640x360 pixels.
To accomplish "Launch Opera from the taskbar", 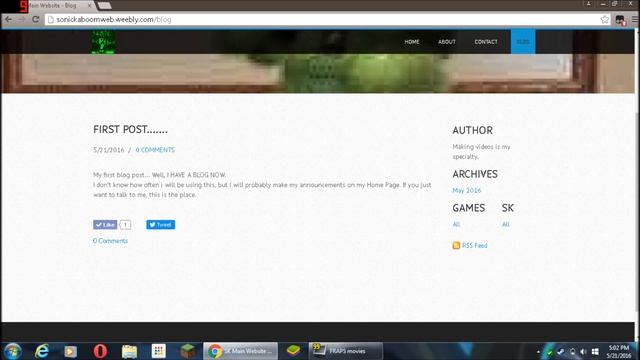I will click(100, 351).
